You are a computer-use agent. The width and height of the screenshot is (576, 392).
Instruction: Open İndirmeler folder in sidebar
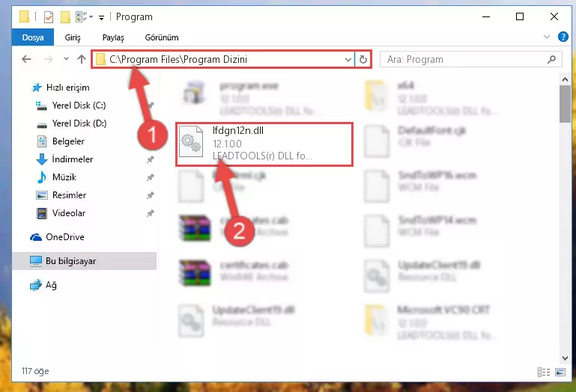[73, 159]
